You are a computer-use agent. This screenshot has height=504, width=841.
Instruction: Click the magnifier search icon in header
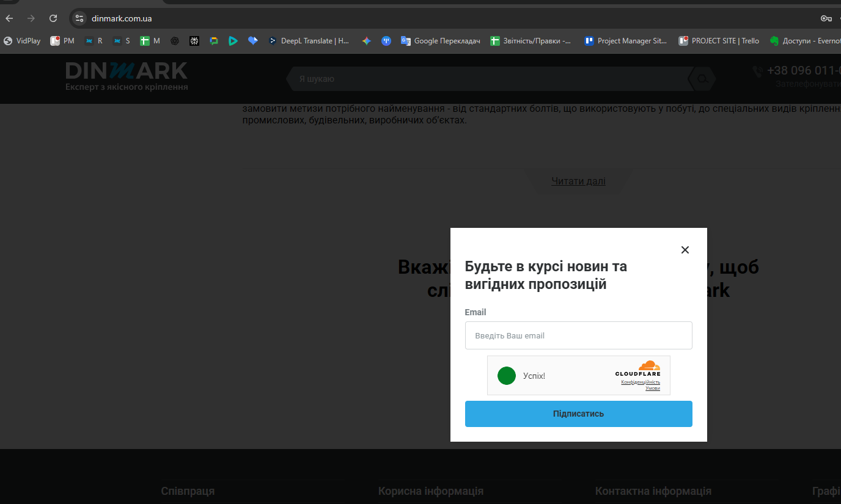pos(702,79)
